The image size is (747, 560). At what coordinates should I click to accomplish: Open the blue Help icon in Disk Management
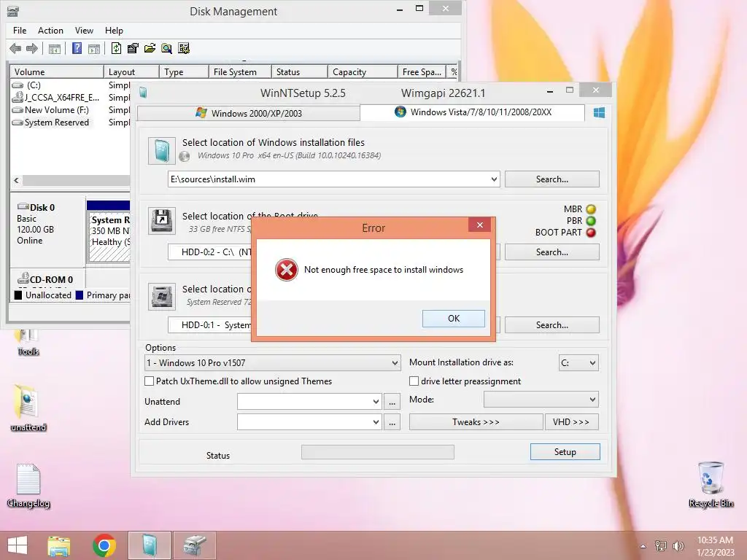pyautogui.click(x=77, y=48)
